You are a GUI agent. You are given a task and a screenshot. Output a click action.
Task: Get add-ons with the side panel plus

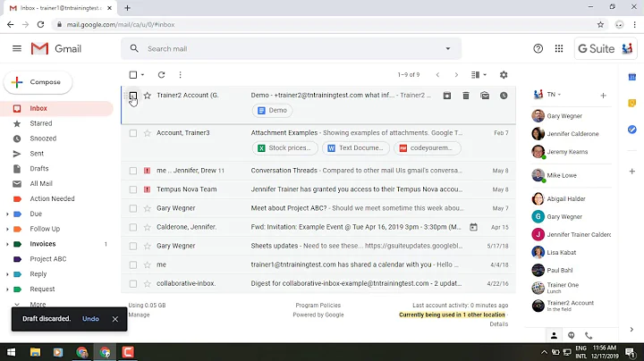tap(632, 171)
